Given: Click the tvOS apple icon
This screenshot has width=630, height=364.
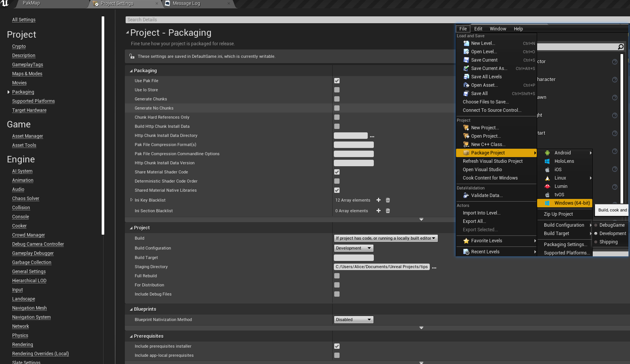Looking at the screenshot, I should (x=547, y=195).
